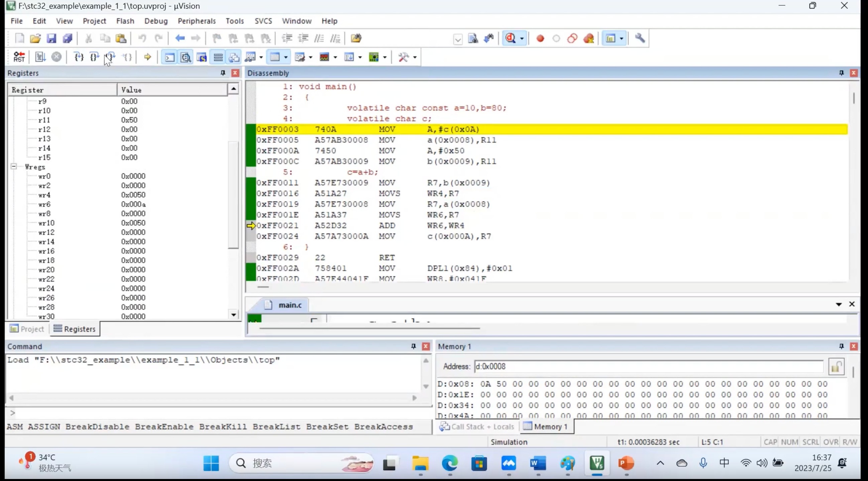This screenshot has width=868, height=481.
Task: Open the debug session dropdown arrow
Action: coord(522,38)
